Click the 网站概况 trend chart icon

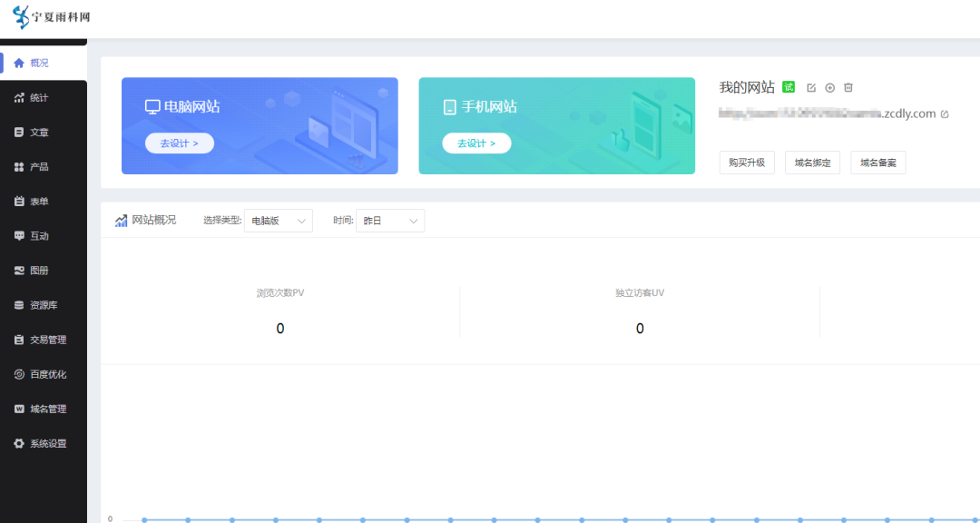[x=122, y=221]
